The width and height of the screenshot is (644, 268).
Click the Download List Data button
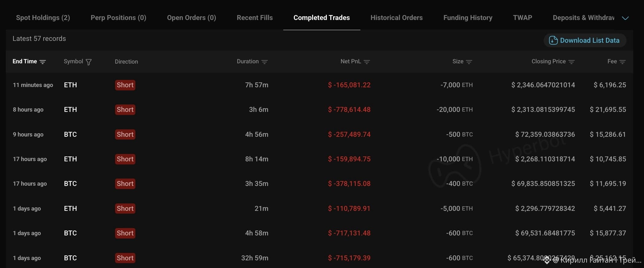click(585, 40)
